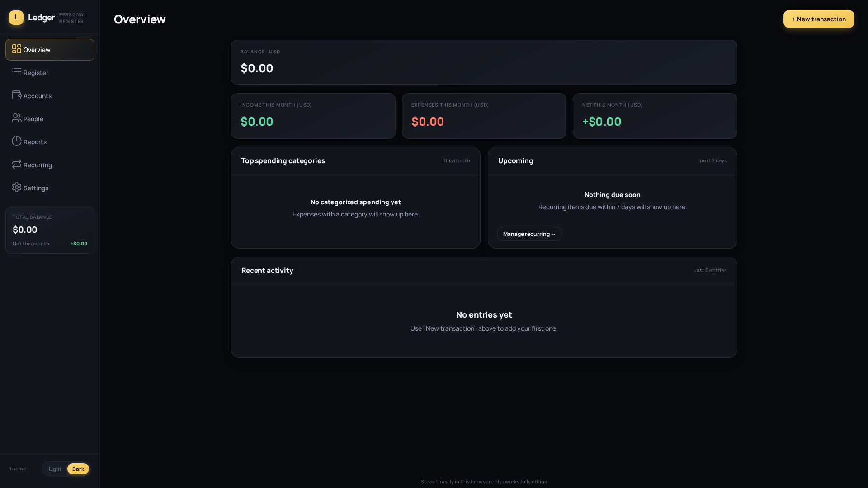Click the Recent activity heading
The height and width of the screenshot is (488, 868).
[x=267, y=270]
